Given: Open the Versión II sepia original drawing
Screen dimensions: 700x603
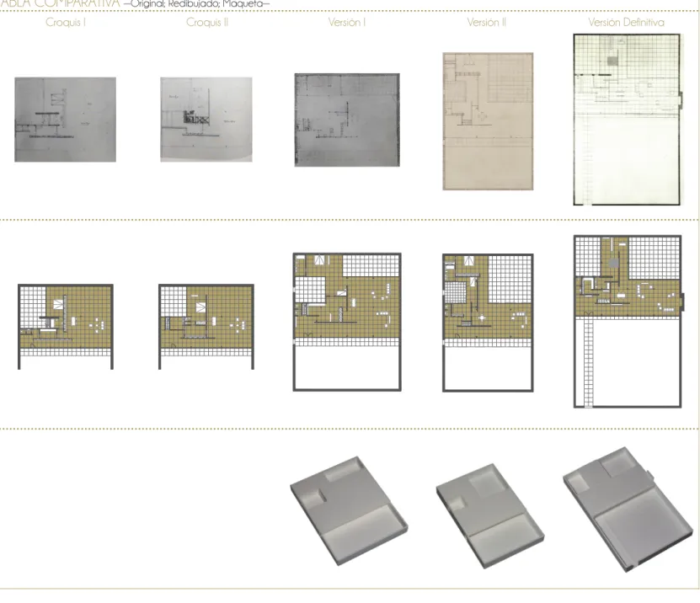Looking at the screenshot, I should (x=488, y=121).
